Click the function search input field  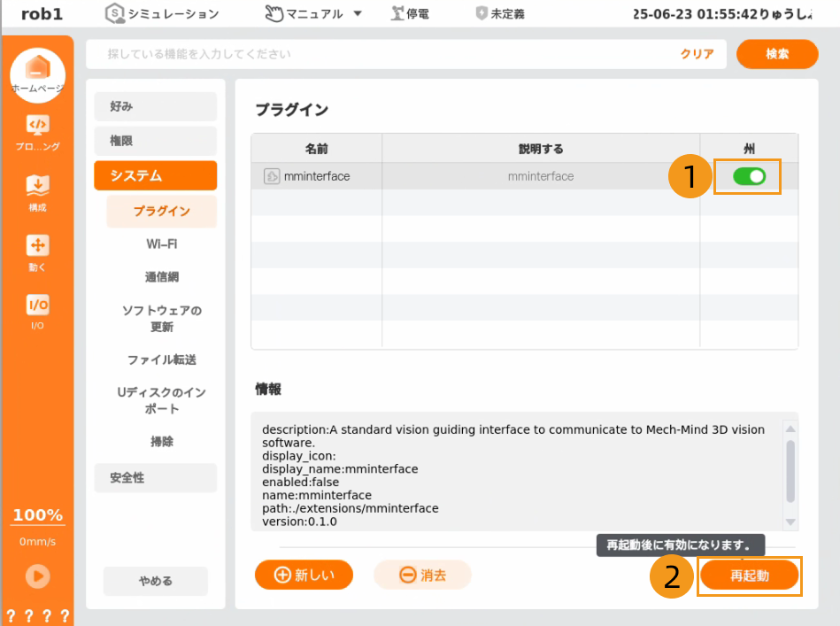coord(389,54)
